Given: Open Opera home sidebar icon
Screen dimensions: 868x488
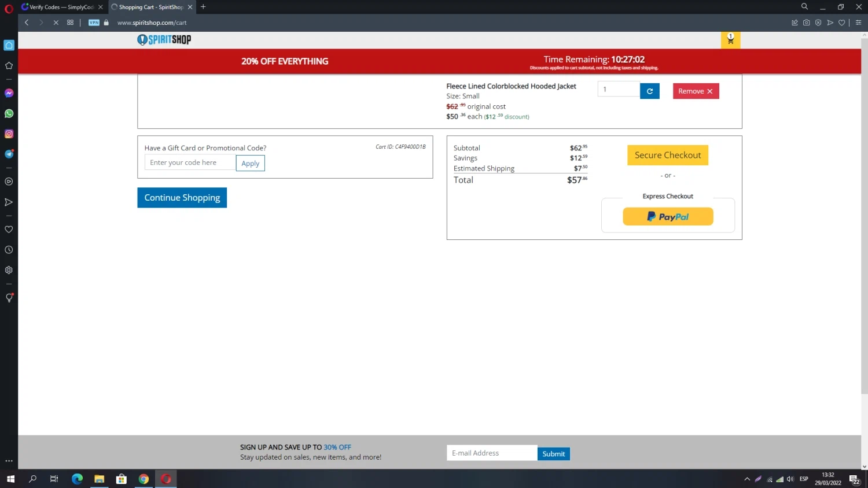Looking at the screenshot, I should tap(9, 45).
